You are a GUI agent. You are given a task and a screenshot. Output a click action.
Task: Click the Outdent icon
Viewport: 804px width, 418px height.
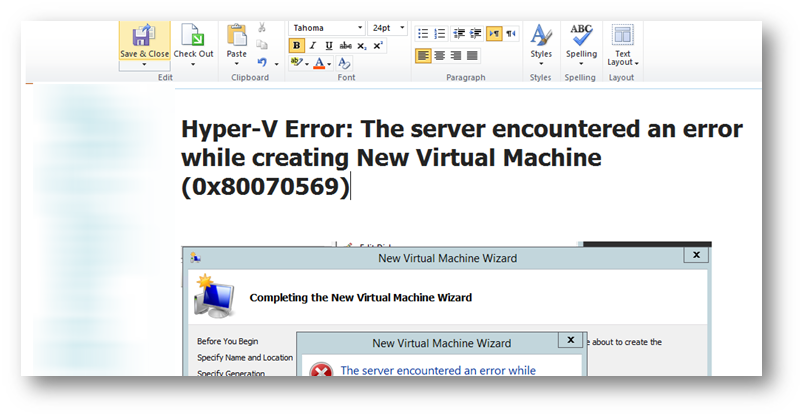(x=459, y=34)
